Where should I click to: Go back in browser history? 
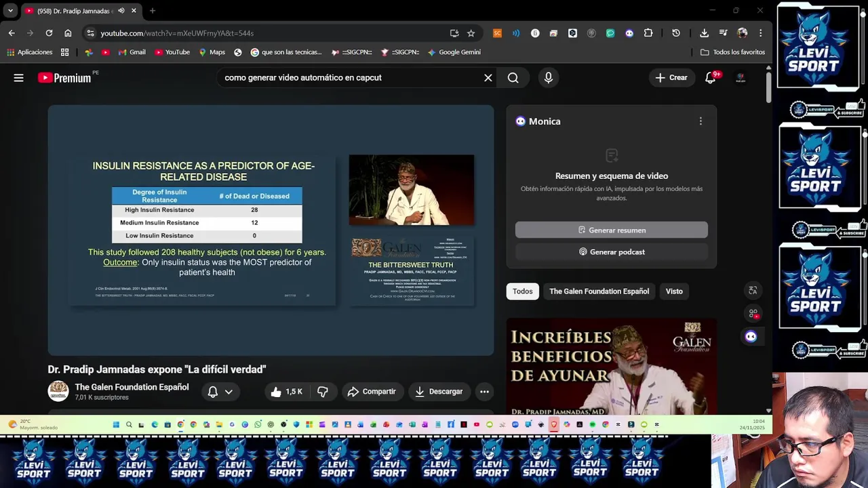(12, 33)
